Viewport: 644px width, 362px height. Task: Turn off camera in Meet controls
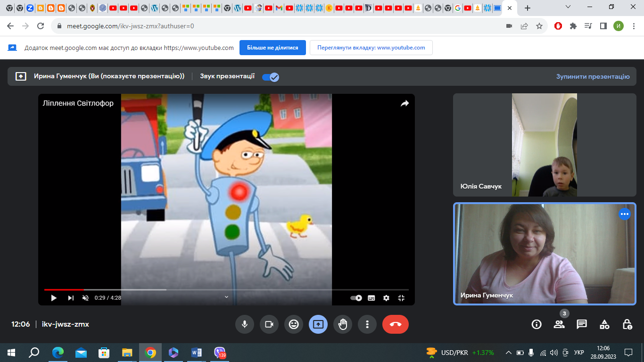(x=269, y=324)
